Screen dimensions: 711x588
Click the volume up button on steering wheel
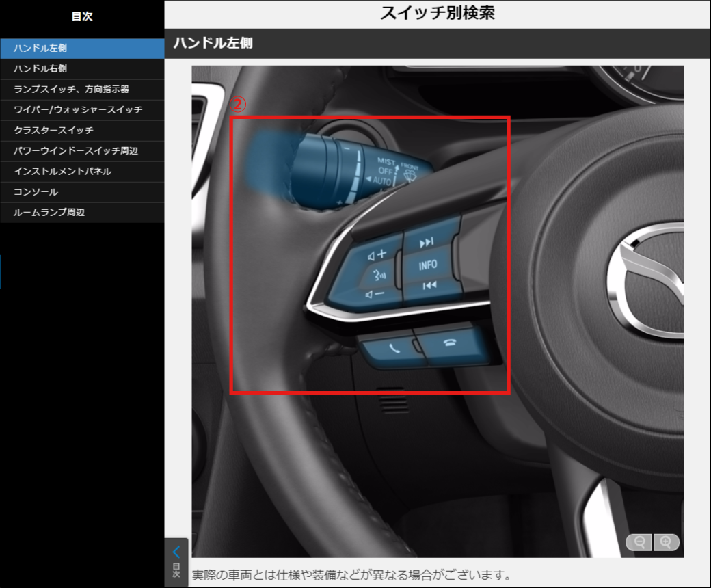pyautogui.click(x=377, y=256)
